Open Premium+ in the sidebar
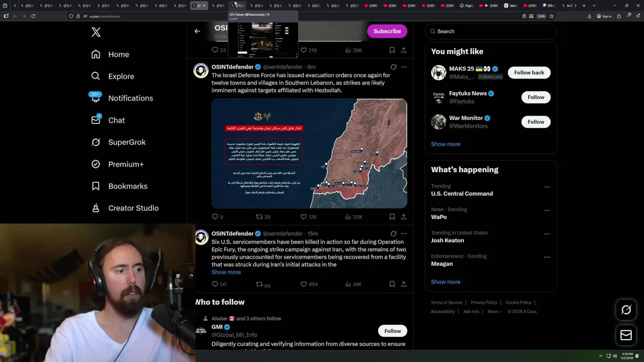Image resolution: width=644 pixels, height=362 pixels. 117,164
